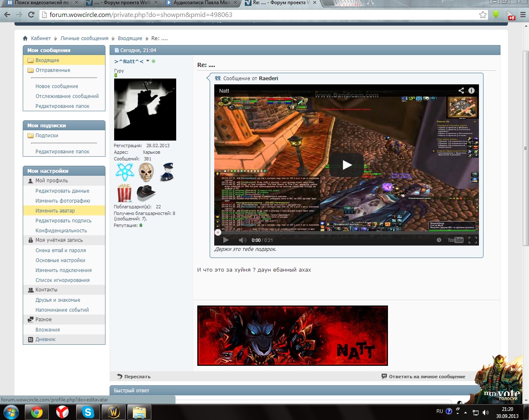Open the video share icon

pos(461,91)
